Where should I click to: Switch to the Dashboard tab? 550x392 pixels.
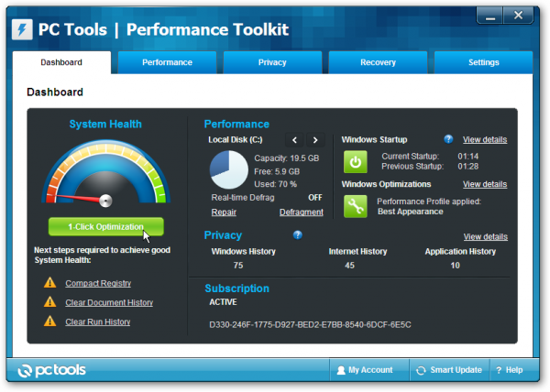click(x=61, y=62)
